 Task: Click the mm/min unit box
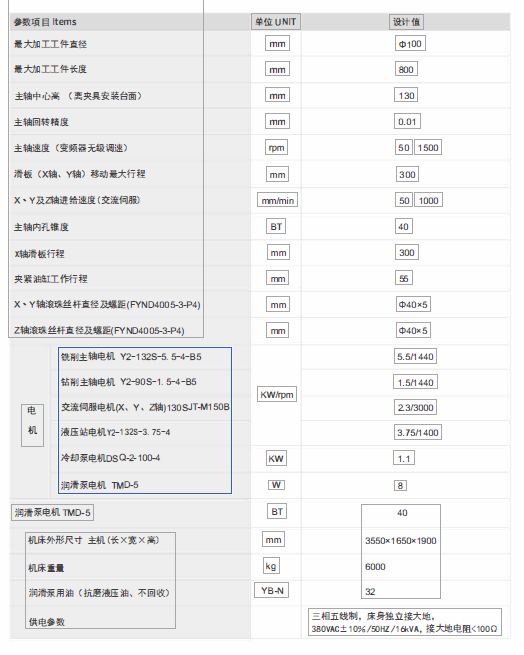click(x=277, y=201)
